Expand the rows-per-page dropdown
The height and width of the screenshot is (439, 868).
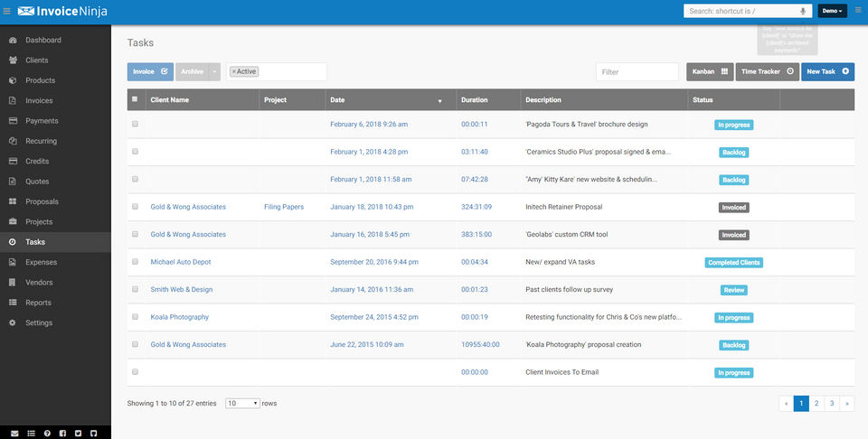pyautogui.click(x=242, y=403)
